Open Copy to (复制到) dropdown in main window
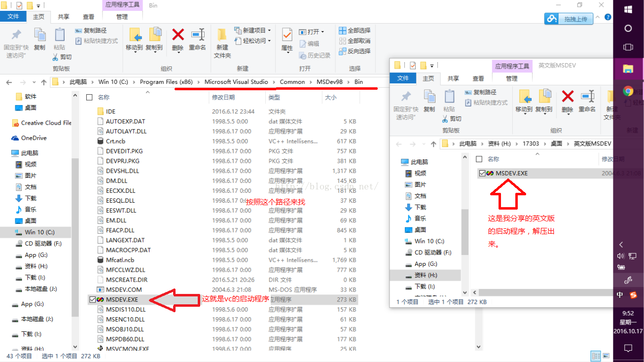Viewport: 644px width, 362px height. (154, 52)
